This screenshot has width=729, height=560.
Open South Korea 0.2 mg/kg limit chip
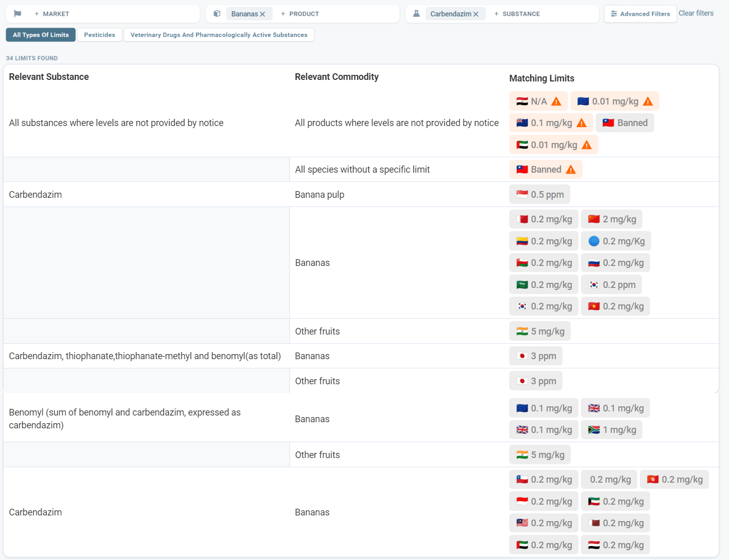pyautogui.click(x=544, y=306)
